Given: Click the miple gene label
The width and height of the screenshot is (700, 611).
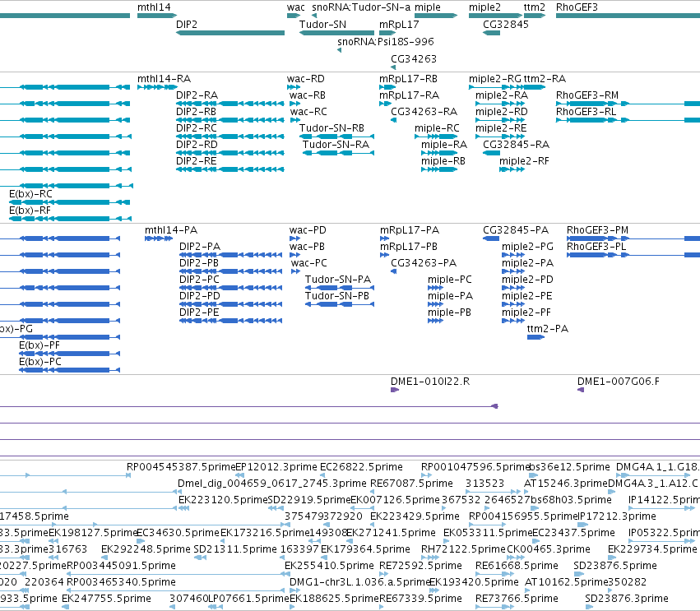Looking at the screenshot, I should coord(427,7).
